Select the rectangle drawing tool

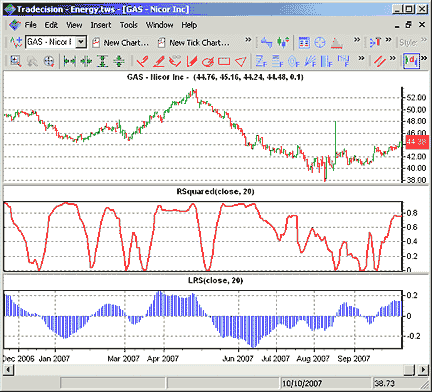[x=224, y=61]
